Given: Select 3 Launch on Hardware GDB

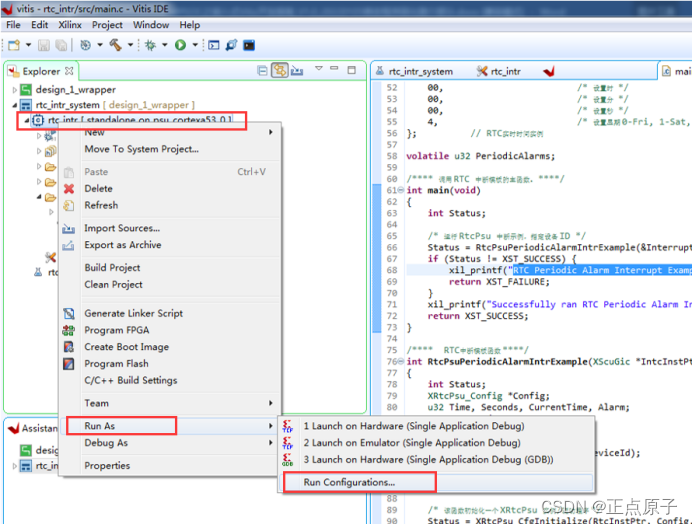Looking at the screenshot, I should (438, 460).
